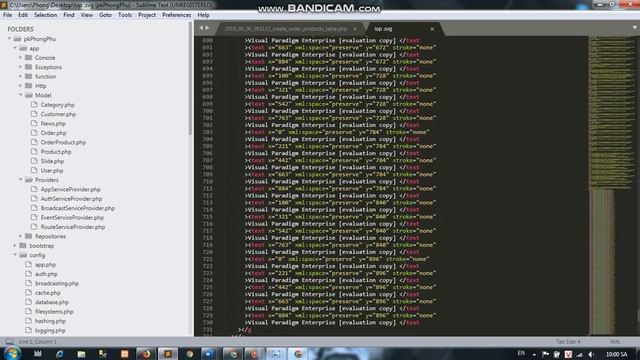Open Category.php in the sidebar
This screenshot has height=360, width=640.
pyautogui.click(x=58, y=105)
